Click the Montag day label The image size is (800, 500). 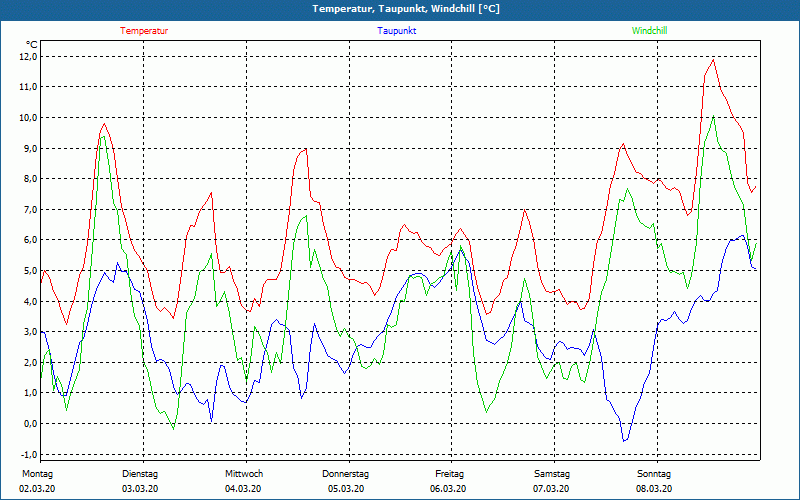click(x=37, y=474)
